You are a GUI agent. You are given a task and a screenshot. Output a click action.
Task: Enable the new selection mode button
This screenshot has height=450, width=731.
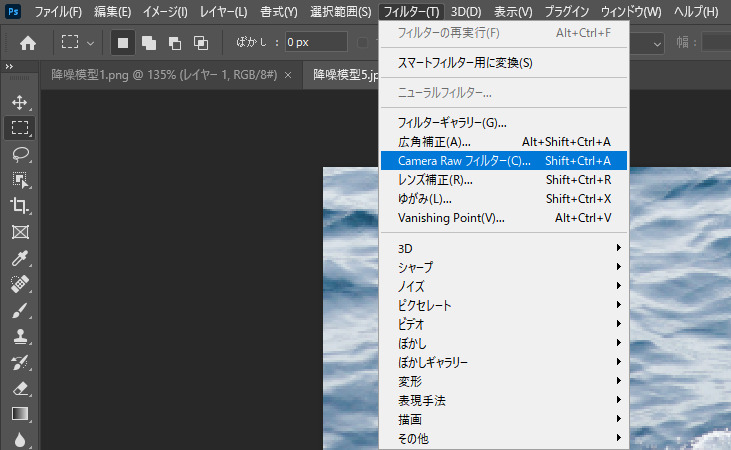pyautogui.click(x=122, y=43)
